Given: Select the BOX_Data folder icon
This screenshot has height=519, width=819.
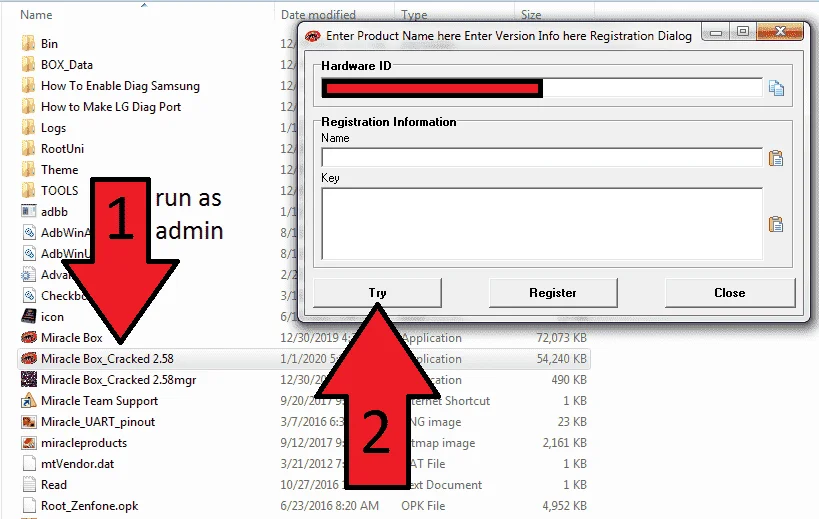Looking at the screenshot, I should click(28, 64).
